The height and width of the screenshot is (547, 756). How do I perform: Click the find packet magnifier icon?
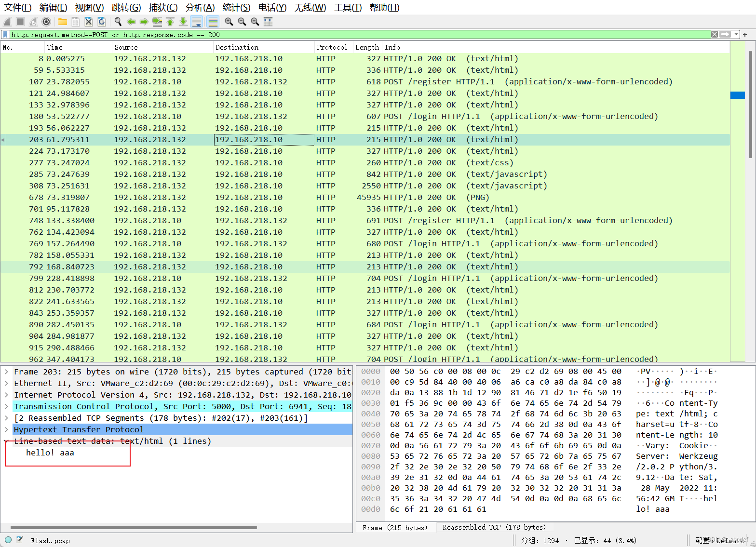coord(118,22)
